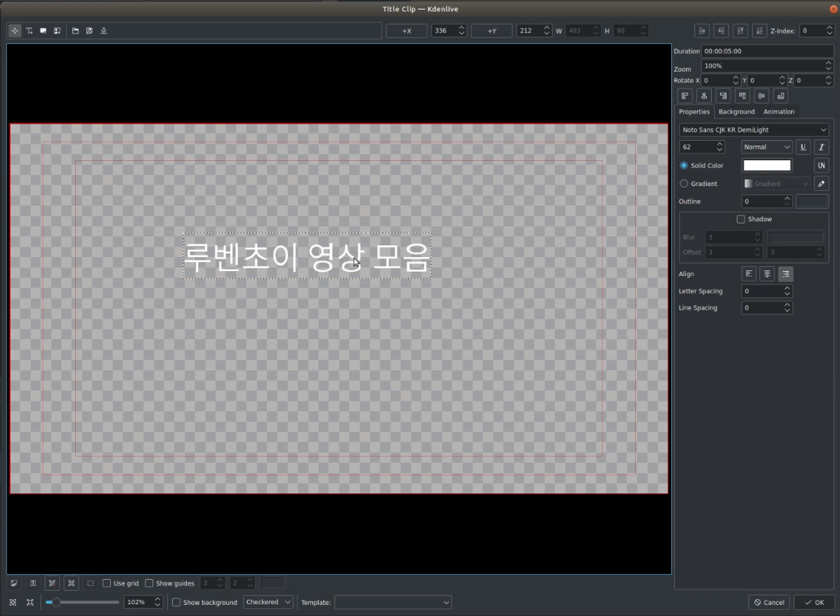Screen dimensions: 840x616
Task: Set text alignment to left
Action: tap(749, 274)
